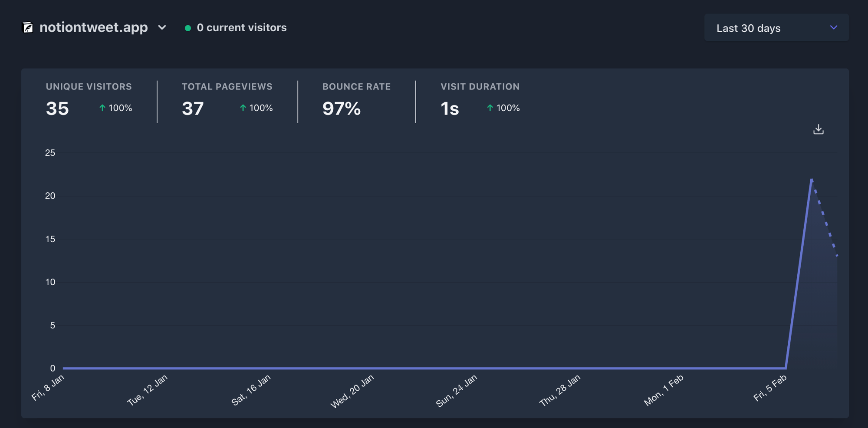Select the Total Pageviews metric
The width and height of the screenshot is (868, 428).
(227, 101)
